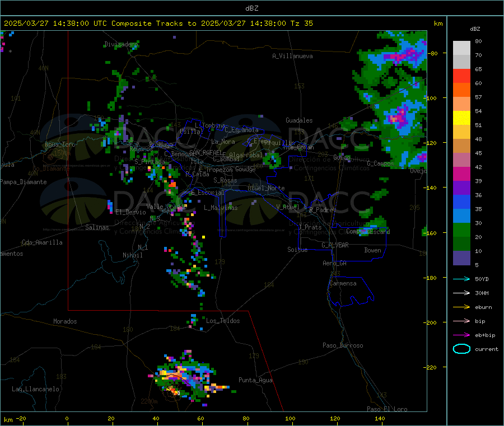Pick the bright green swatch between 30 and 20
This screenshot has width=504, height=426.
point(461,230)
